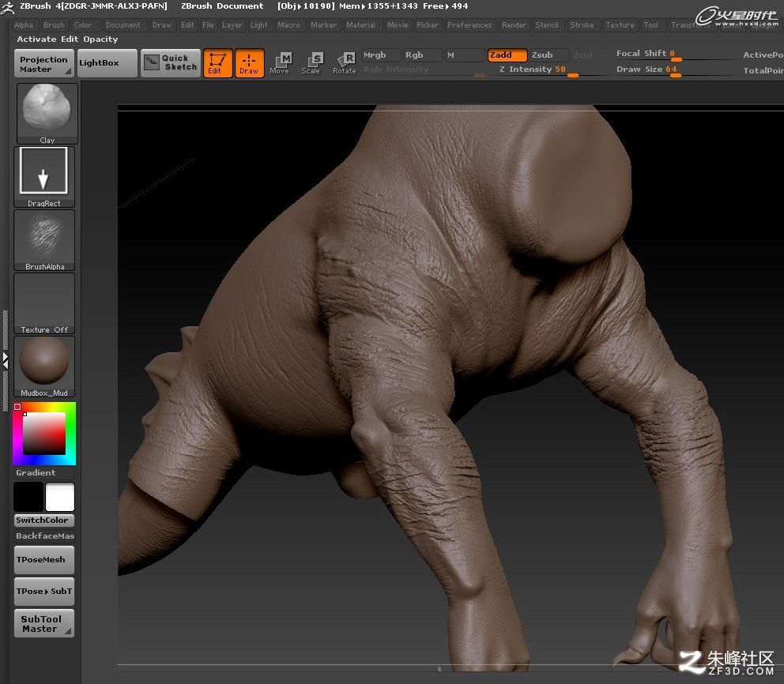The width and height of the screenshot is (784, 684).
Task: Open the SubTool Master popup
Action: [x=44, y=623]
